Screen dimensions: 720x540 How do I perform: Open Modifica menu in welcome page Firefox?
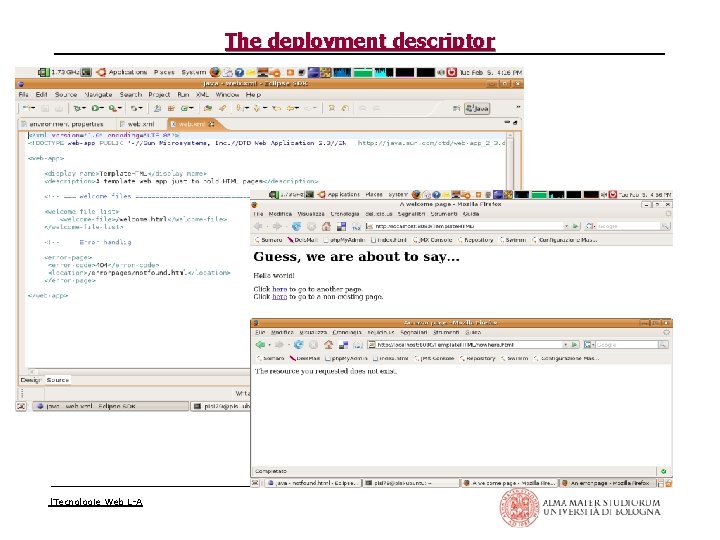tap(280, 214)
